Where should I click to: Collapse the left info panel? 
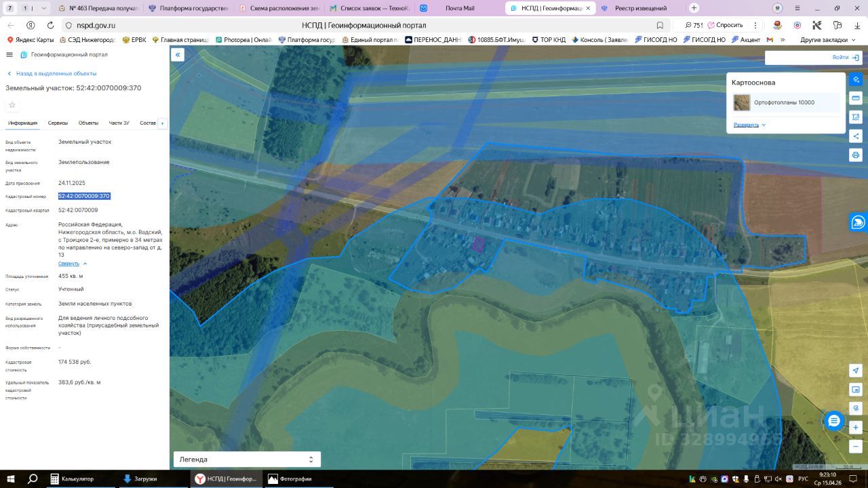[x=178, y=55]
